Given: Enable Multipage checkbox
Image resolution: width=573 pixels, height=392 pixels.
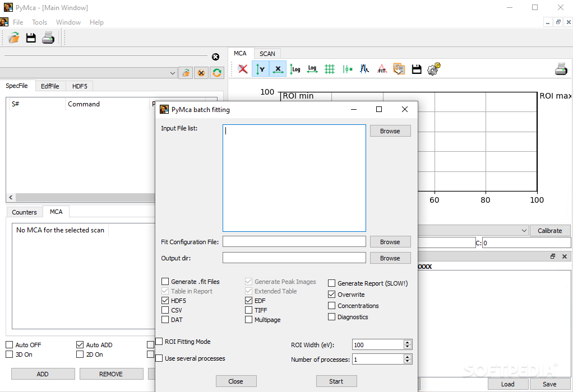Looking at the screenshot, I should [x=248, y=319].
